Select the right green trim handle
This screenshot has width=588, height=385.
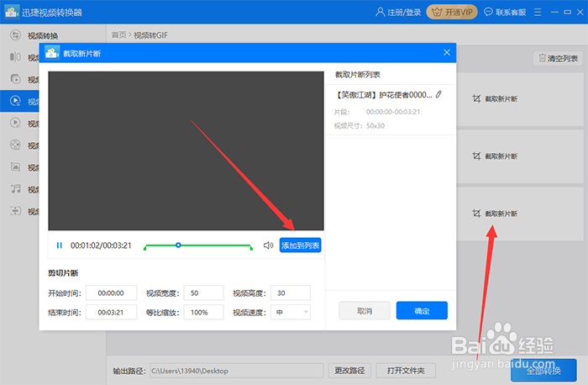(251, 248)
